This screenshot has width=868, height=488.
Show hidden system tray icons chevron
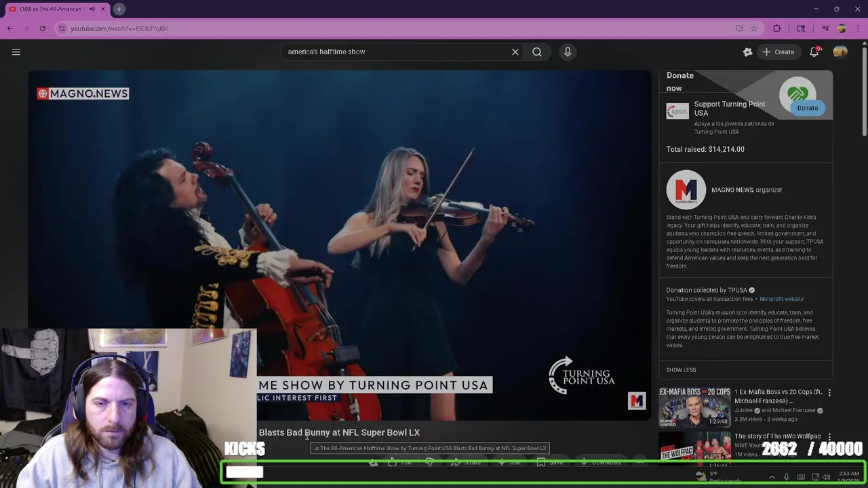point(772,477)
